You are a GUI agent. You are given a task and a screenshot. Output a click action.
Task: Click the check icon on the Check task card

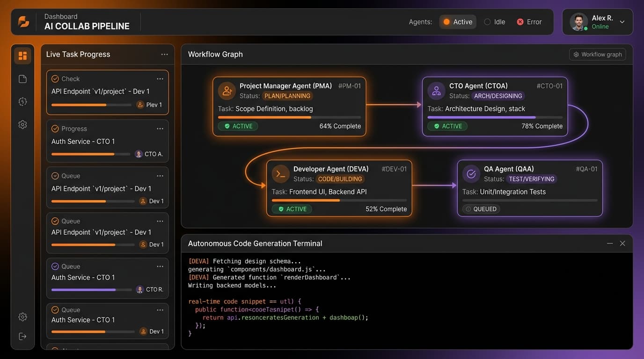[x=55, y=79]
